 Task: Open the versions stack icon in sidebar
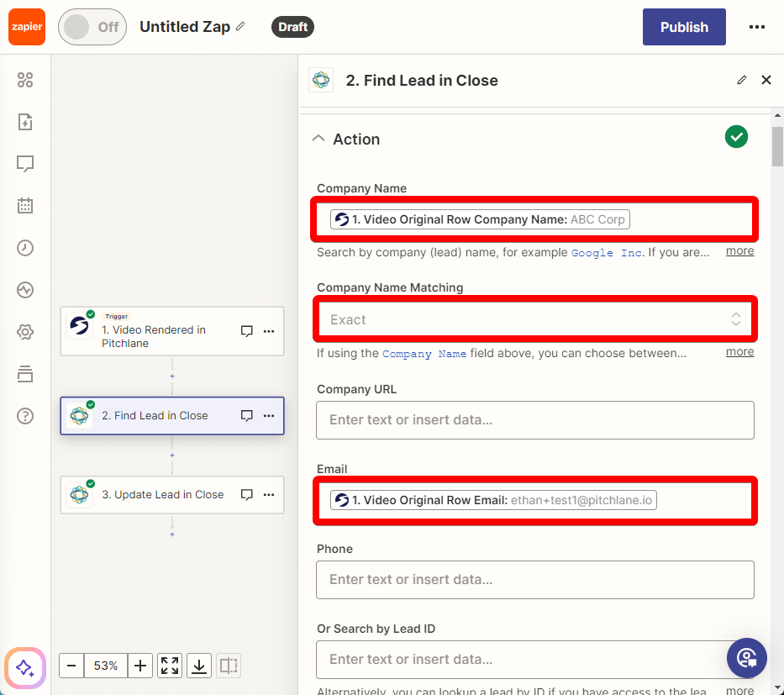tap(25, 374)
